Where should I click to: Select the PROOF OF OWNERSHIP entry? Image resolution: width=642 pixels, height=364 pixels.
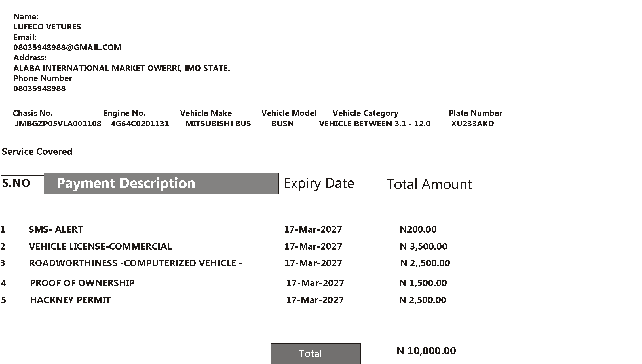(82, 283)
